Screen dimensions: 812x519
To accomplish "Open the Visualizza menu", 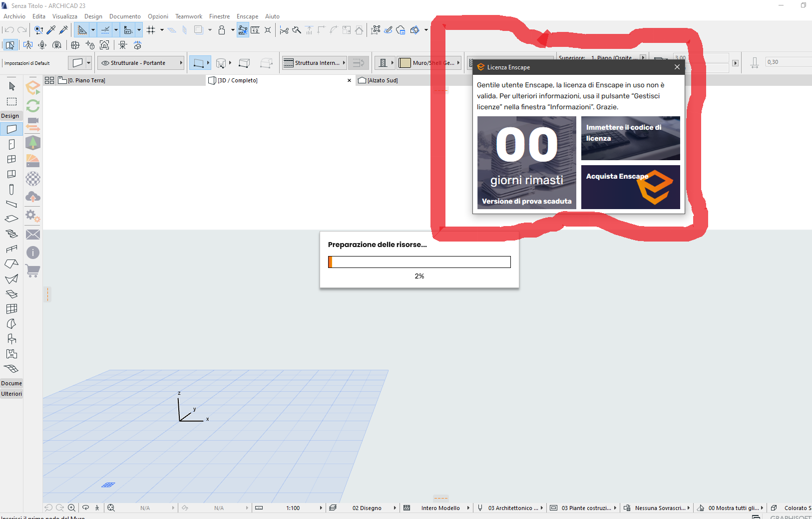I will [65, 16].
